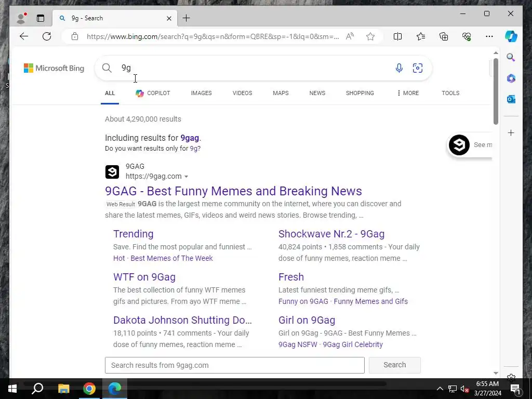532x399 pixels.
Task: Switch to the IMAGES tab
Action: pos(201,93)
